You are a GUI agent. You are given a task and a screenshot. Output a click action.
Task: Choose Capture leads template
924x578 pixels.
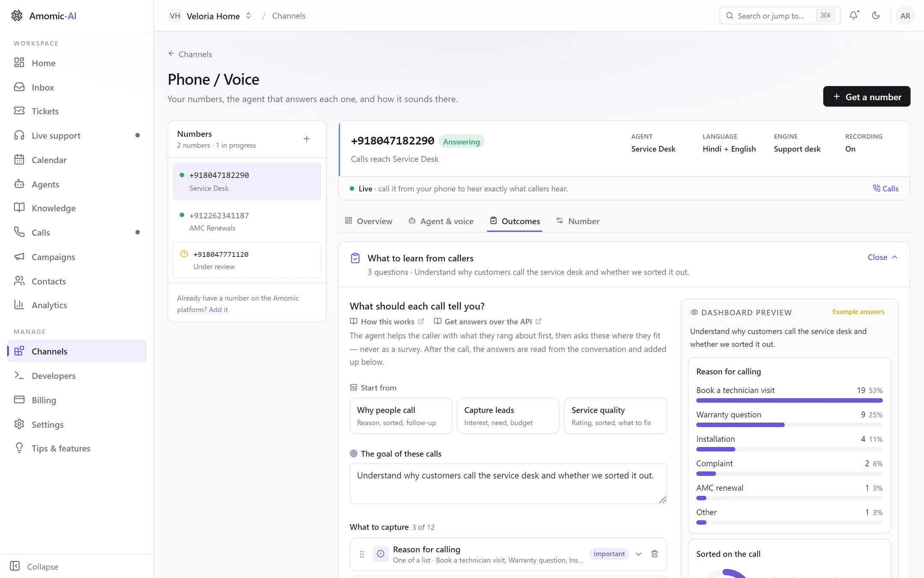pyautogui.click(x=508, y=416)
